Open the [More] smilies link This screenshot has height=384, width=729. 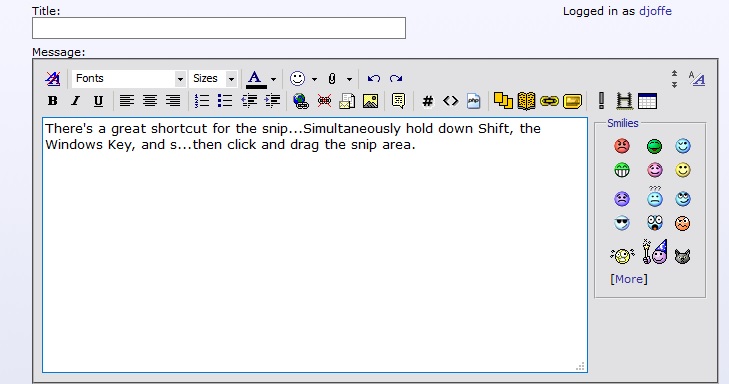(629, 279)
